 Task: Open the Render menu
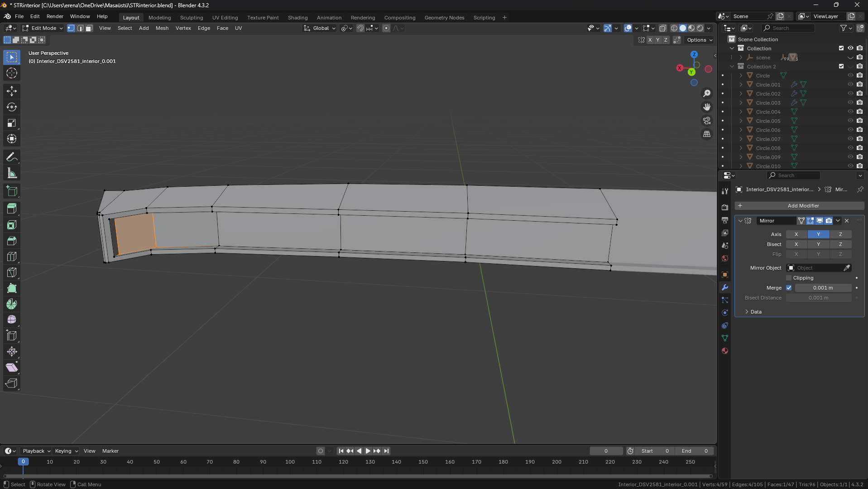click(55, 16)
